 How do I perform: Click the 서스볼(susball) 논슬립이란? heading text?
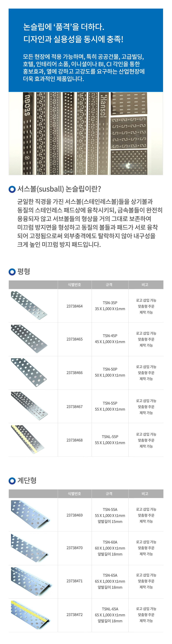pos(59,189)
